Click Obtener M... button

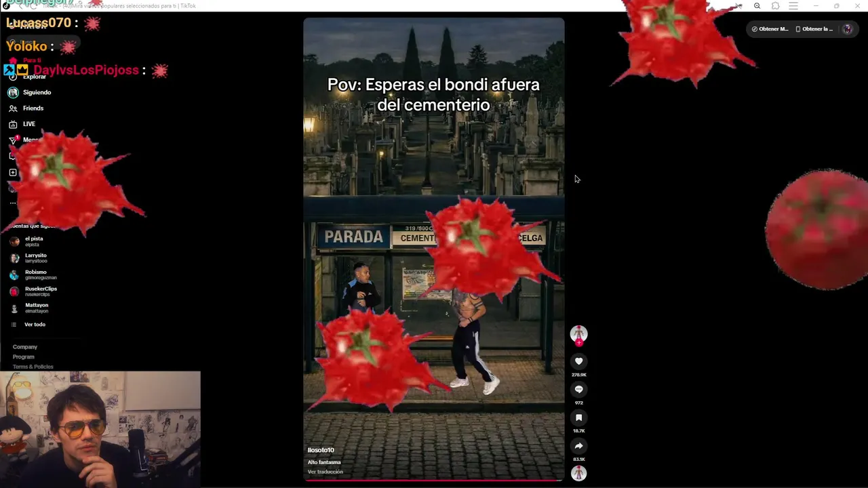coord(770,29)
